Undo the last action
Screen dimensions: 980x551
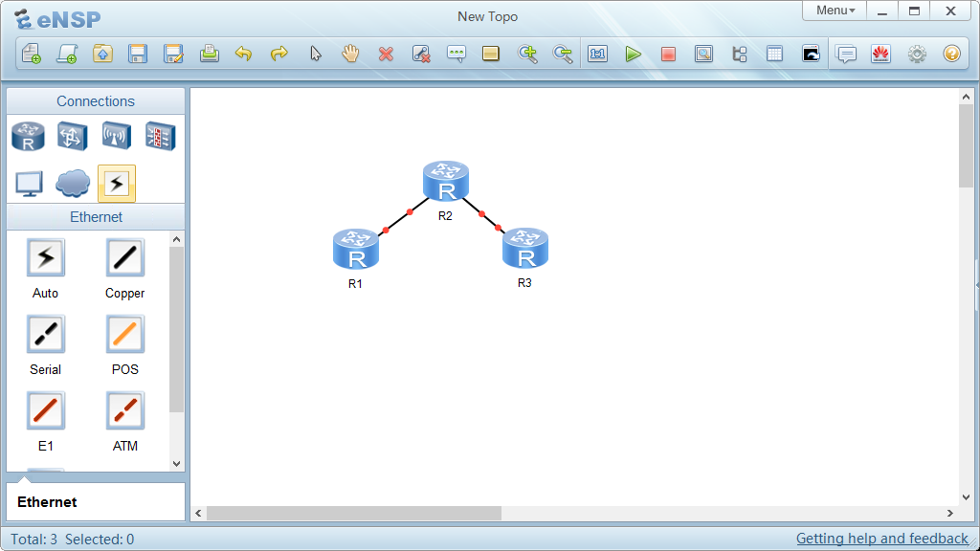(244, 54)
